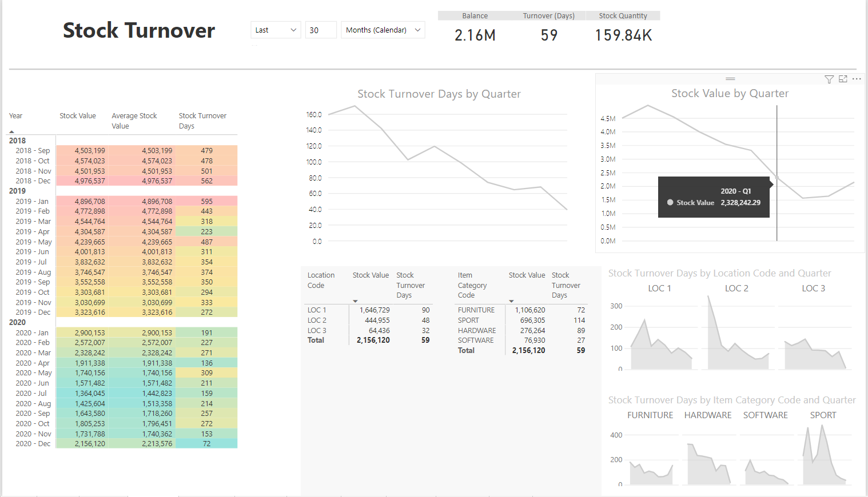Click Stock Turnover Days by Quarter chart title
Screen dimensions: 868x497
(439, 94)
